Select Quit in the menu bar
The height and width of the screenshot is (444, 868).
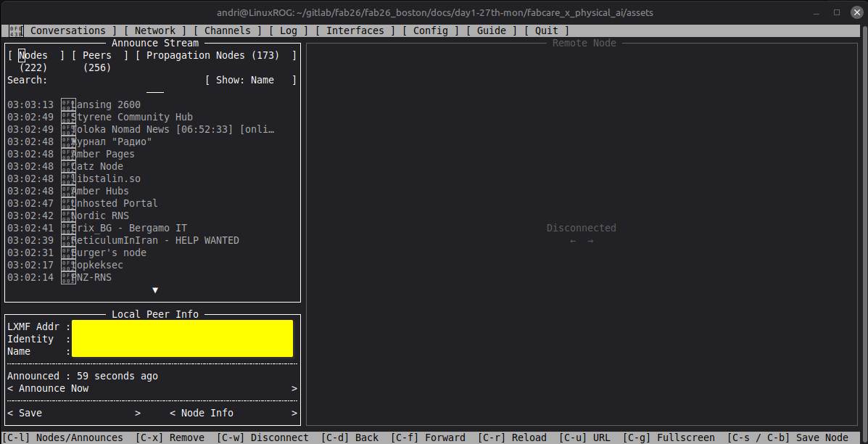click(547, 31)
